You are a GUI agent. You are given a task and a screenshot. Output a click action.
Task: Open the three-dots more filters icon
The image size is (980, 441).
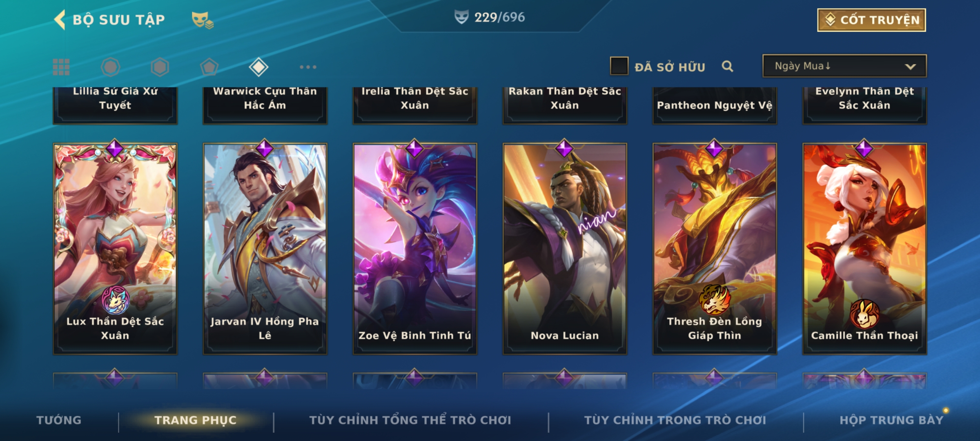click(x=308, y=67)
